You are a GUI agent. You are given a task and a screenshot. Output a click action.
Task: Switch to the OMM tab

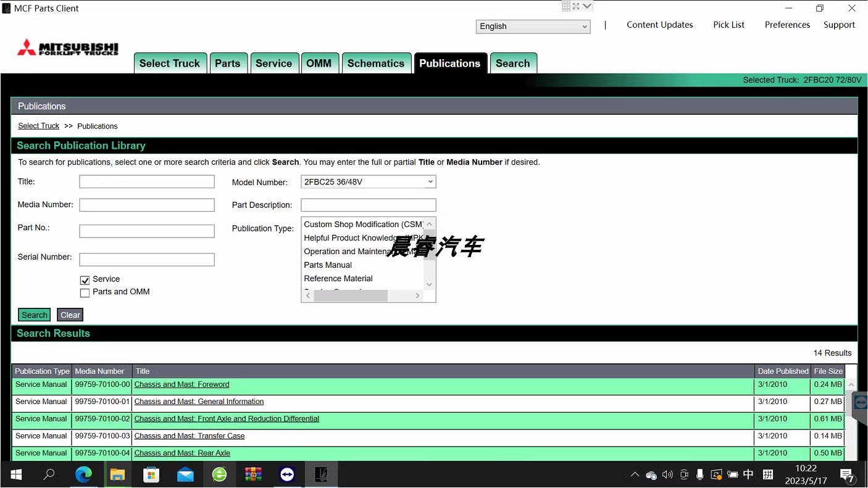(319, 64)
